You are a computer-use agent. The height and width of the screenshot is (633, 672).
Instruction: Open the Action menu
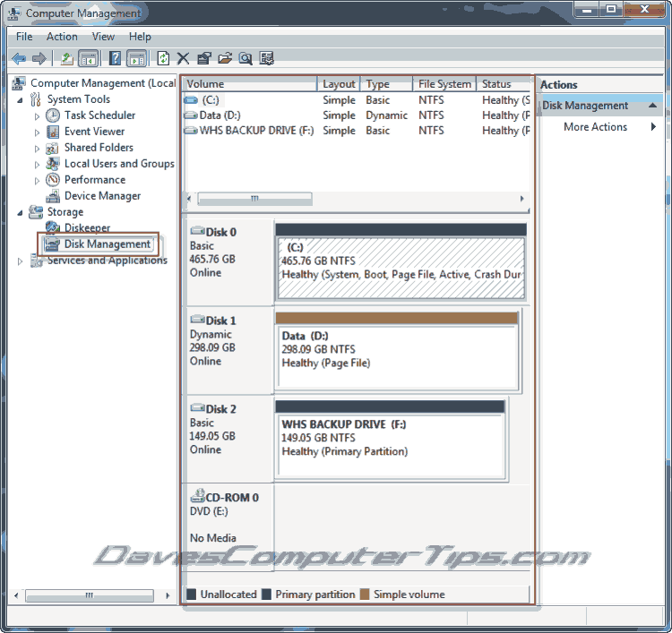(62, 37)
